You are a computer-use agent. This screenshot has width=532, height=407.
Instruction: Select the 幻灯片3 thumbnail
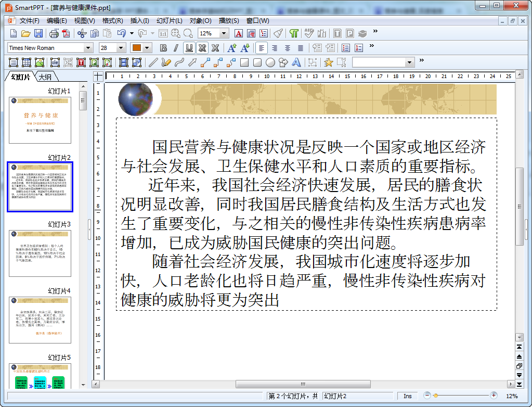[x=40, y=253]
